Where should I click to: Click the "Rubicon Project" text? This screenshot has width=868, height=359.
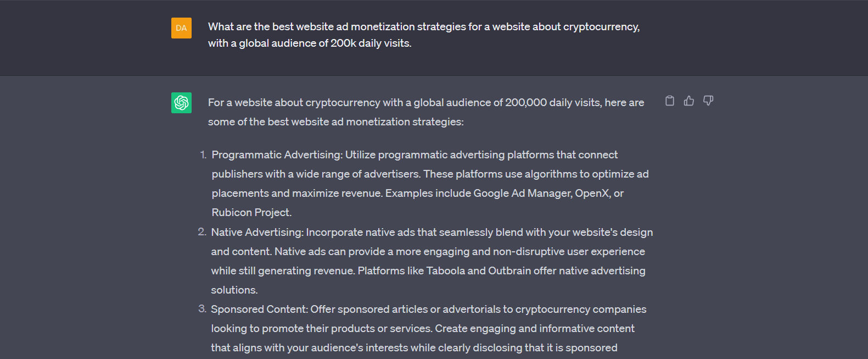point(251,213)
